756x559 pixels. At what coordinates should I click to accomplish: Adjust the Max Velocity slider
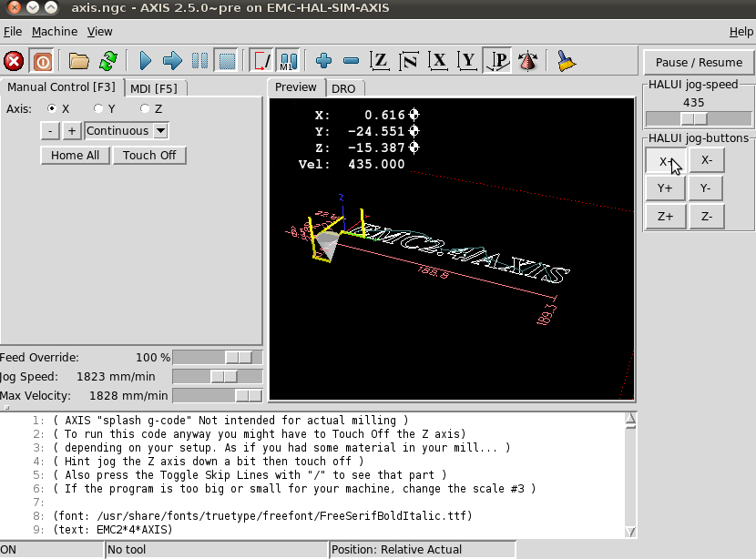(x=218, y=396)
